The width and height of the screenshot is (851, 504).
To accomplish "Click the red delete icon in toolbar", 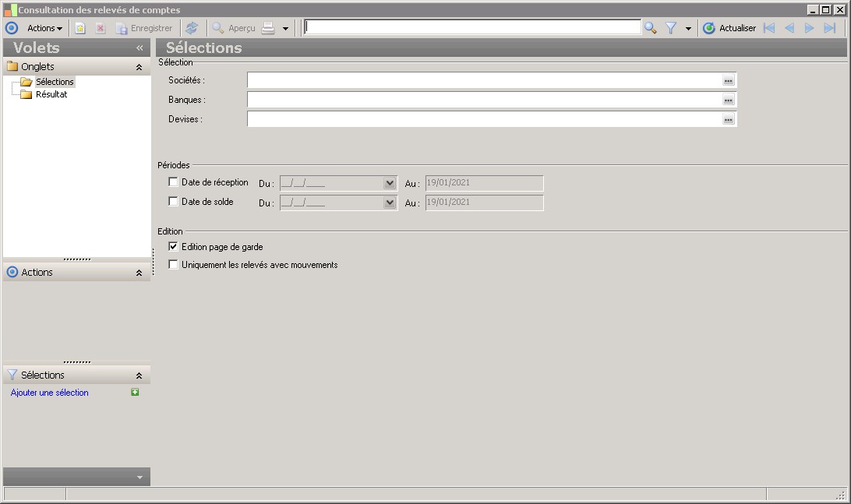I will point(101,28).
